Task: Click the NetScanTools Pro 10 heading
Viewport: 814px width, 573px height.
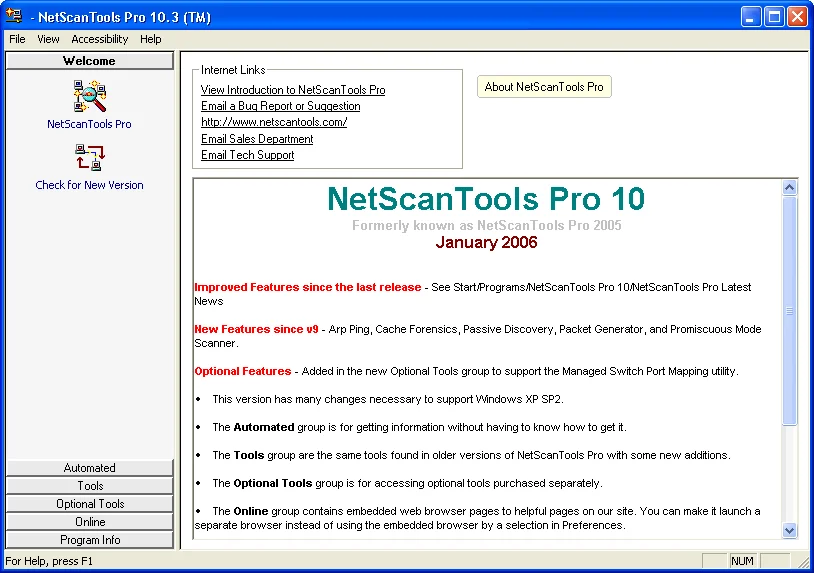Action: click(x=486, y=199)
